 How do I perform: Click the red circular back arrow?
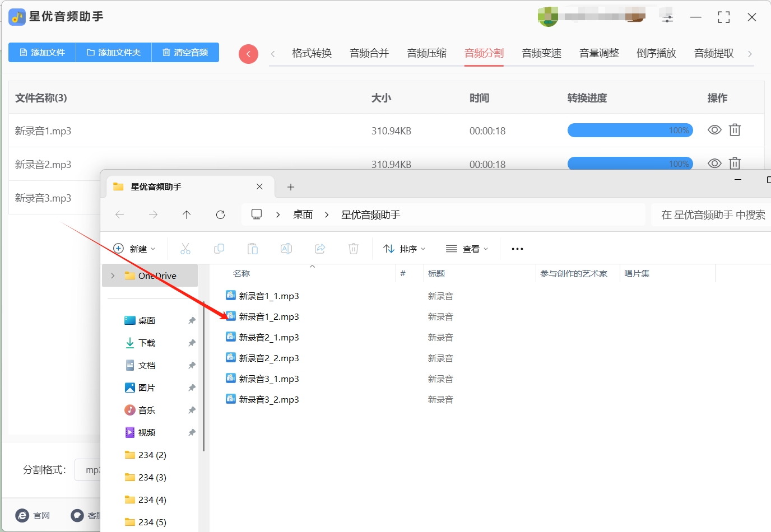click(248, 54)
